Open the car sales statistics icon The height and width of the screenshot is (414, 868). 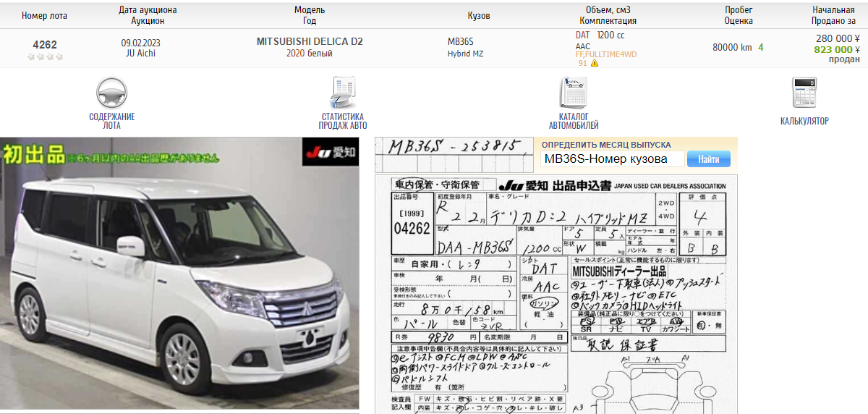(342, 93)
